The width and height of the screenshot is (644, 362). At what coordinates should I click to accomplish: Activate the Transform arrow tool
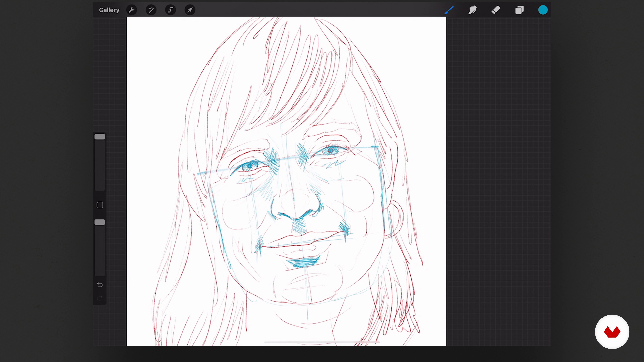point(190,10)
